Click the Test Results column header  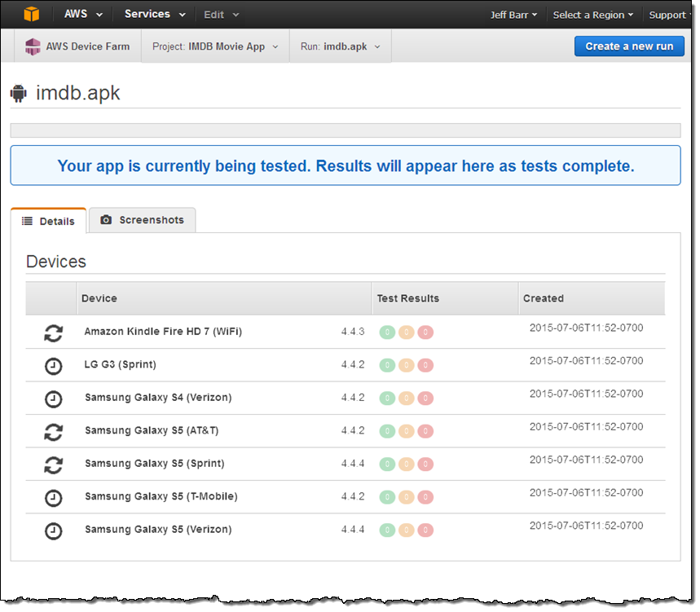click(407, 298)
